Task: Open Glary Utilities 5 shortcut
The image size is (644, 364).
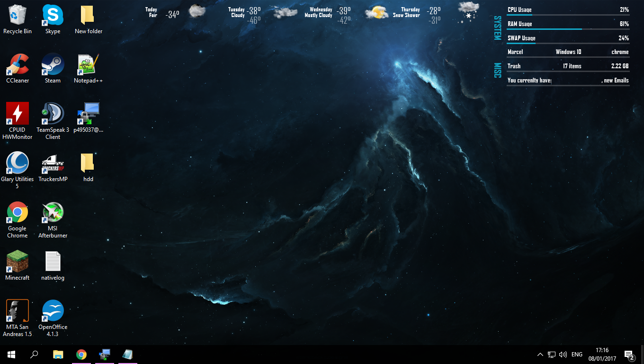Action: pos(18,171)
